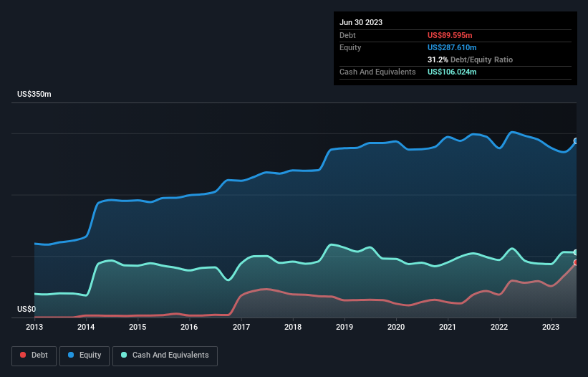Image resolution: width=588 pixels, height=377 pixels.
Task: Click the 2022 x-axis label
Action: click(x=499, y=327)
